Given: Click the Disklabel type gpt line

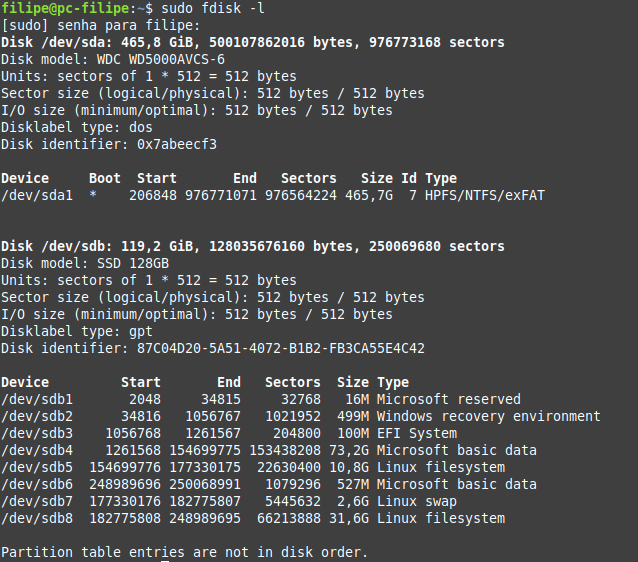Looking at the screenshot, I should pyautogui.click(x=77, y=331).
